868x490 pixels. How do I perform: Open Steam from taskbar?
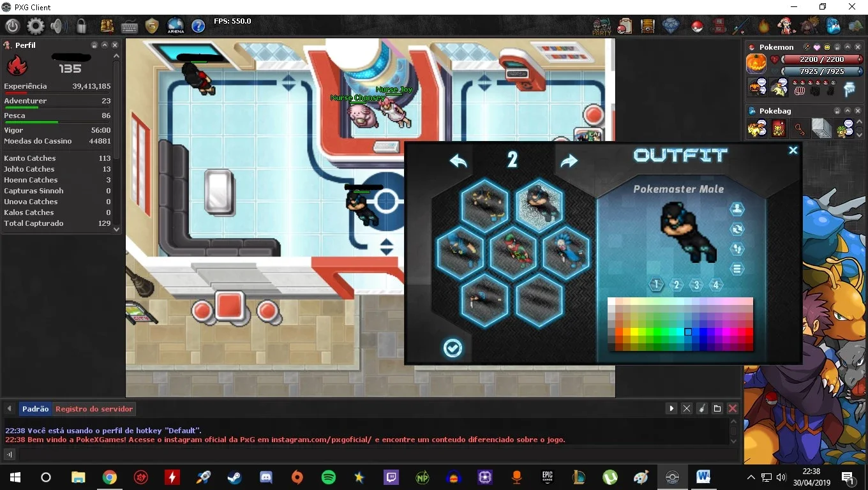pos(235,477)
